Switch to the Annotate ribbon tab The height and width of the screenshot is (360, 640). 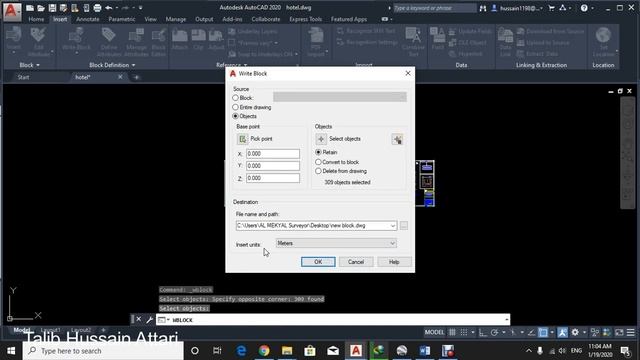(x=88, y=19)
